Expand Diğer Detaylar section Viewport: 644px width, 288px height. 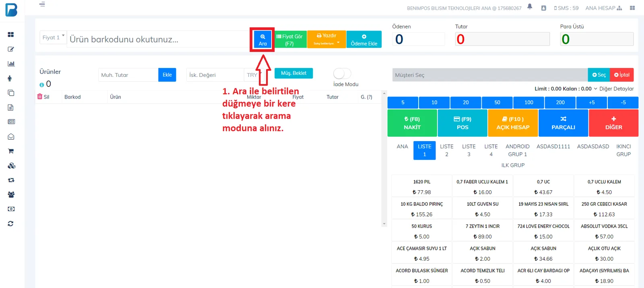click(613, 88)
